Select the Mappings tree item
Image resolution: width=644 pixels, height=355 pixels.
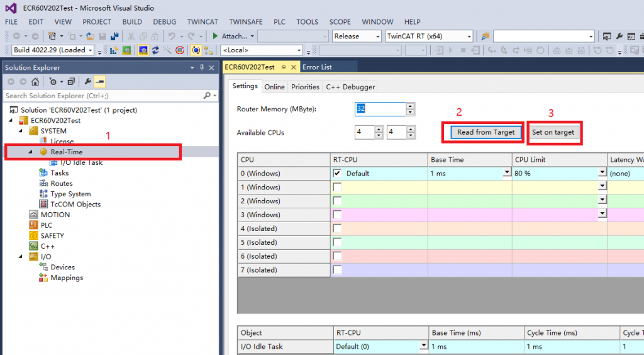click(x=67, y=278)
